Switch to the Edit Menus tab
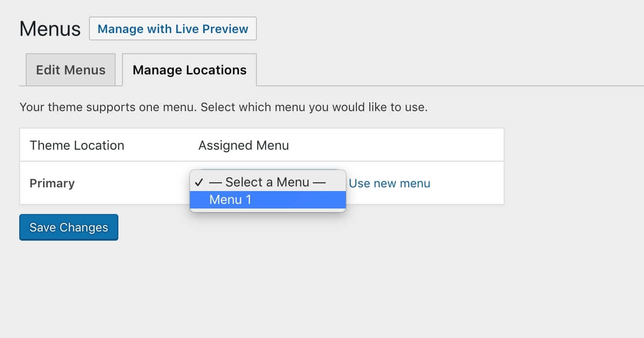The width and height of the screenshot is (644, 338). coord(71,70)
